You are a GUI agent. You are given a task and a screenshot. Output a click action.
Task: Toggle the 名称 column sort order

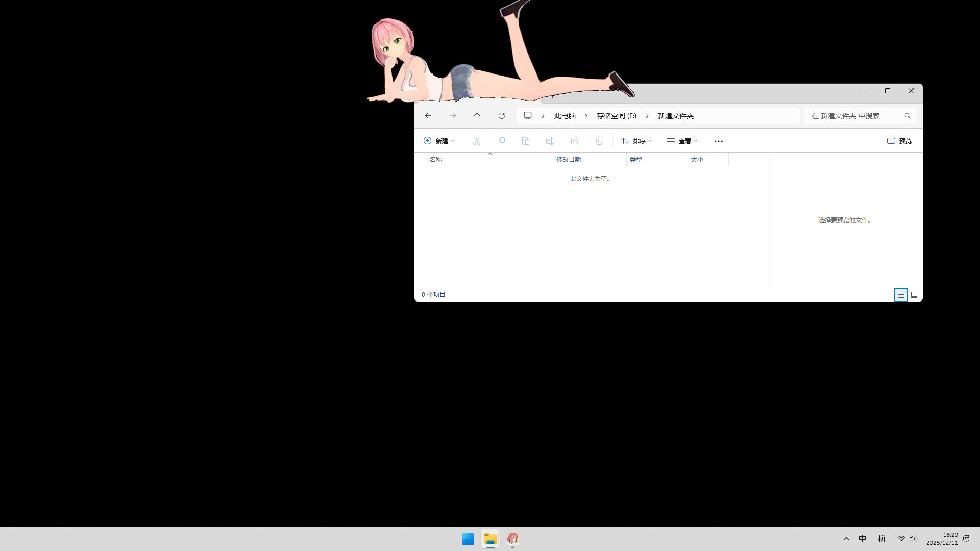[436, 159]
